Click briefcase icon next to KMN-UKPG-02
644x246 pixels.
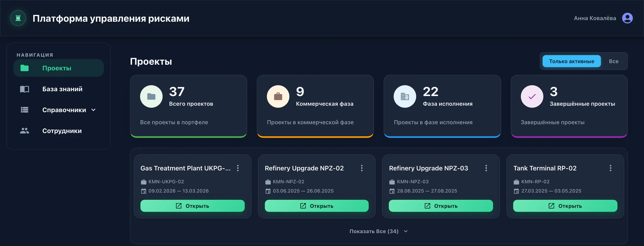(x=144, y=182)
